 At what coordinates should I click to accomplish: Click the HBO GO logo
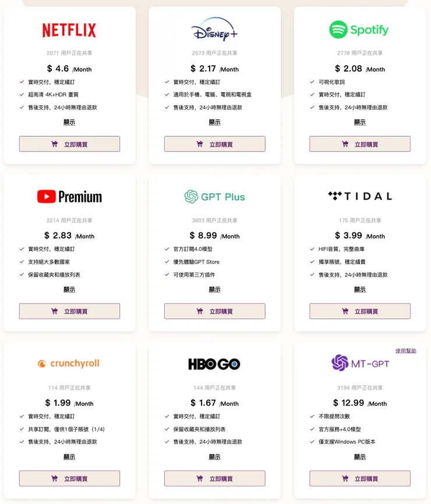pos(214,364)
